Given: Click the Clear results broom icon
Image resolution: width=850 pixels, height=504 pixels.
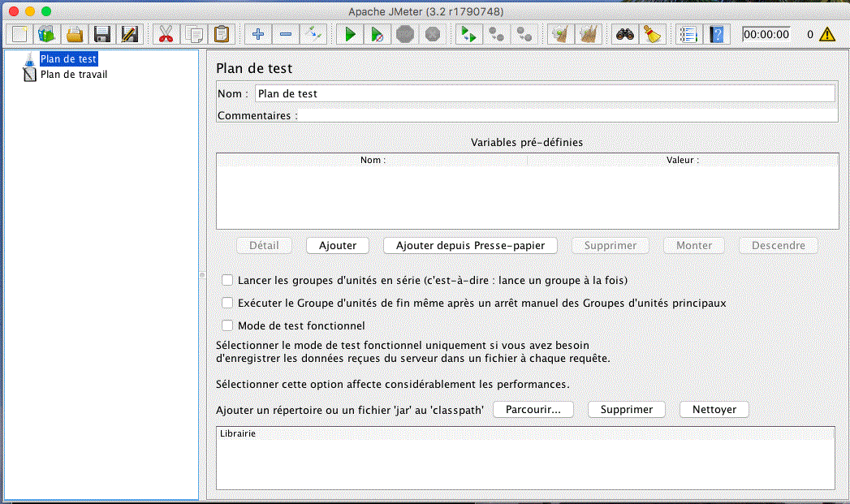Looking at the screenshot, I should [x=561, y=34].
